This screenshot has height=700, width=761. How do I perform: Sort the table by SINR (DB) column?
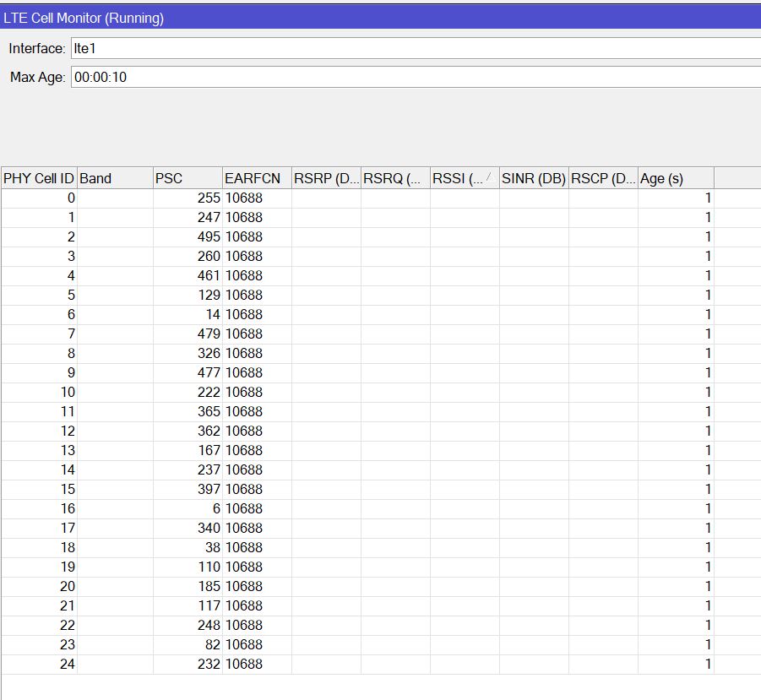tap(533, 178)
